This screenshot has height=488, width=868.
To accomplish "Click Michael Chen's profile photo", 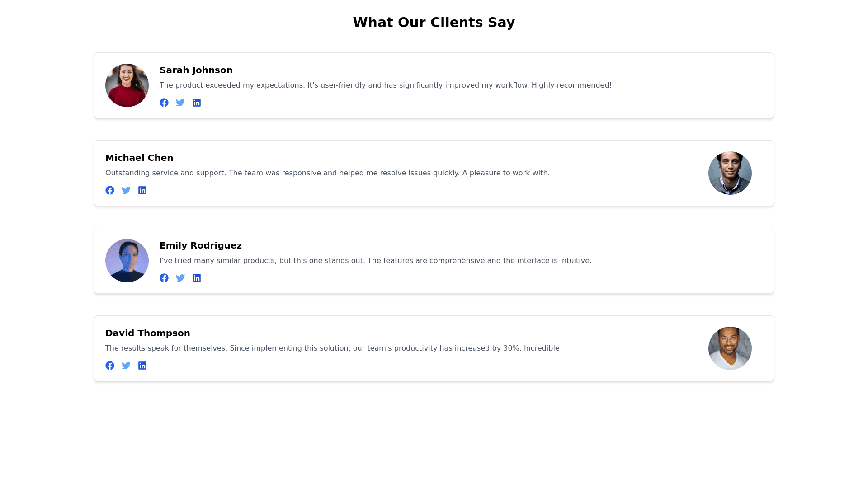I will pyautogui.click(x=730, y=173).
